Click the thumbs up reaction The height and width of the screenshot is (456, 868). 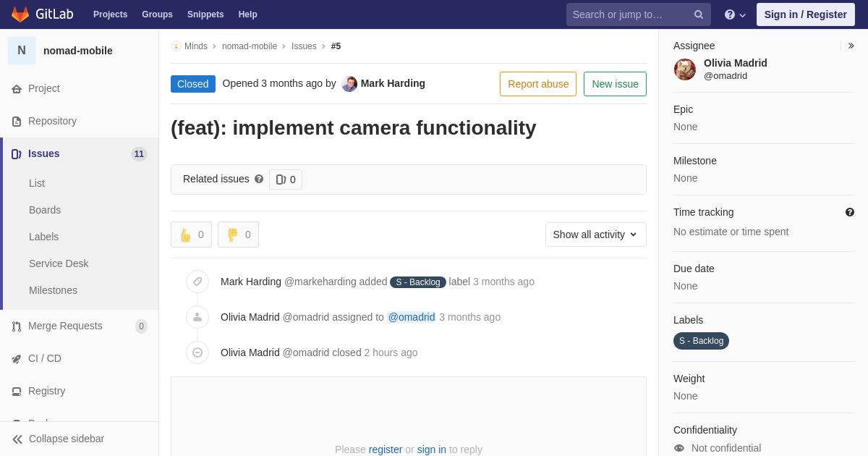pos(192,235)
